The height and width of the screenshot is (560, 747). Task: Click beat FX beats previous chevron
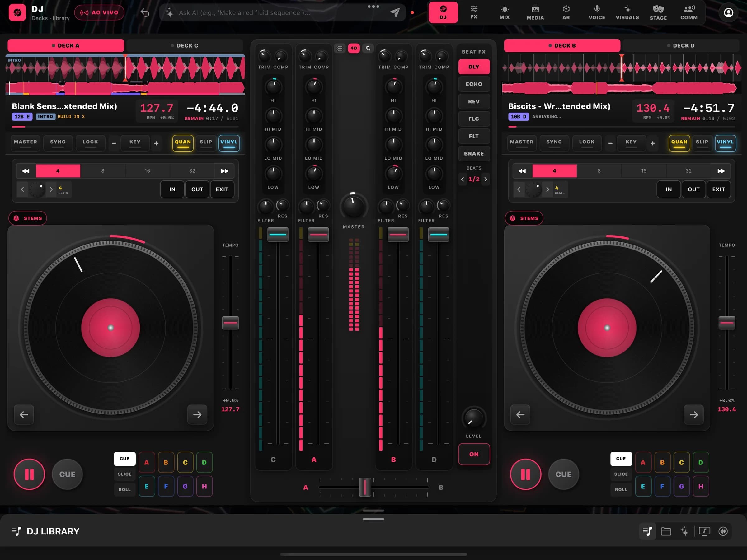coord(462,179)
